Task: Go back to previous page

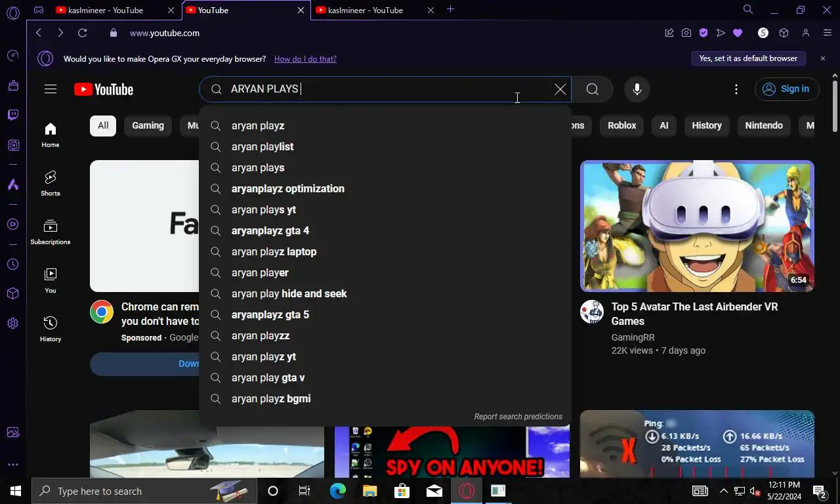Action: [39, 33]
